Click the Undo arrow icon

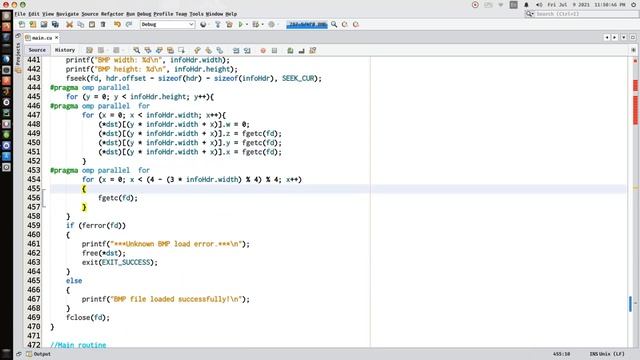tap(117, 24)
